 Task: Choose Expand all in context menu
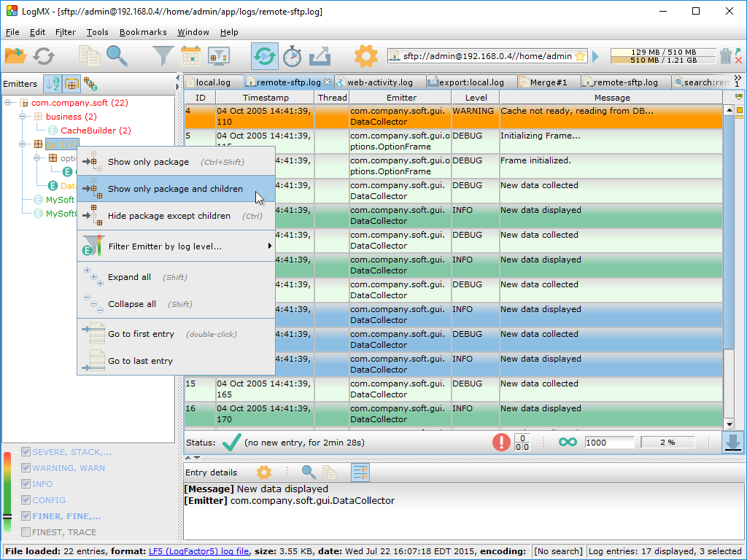click(177, 277)
